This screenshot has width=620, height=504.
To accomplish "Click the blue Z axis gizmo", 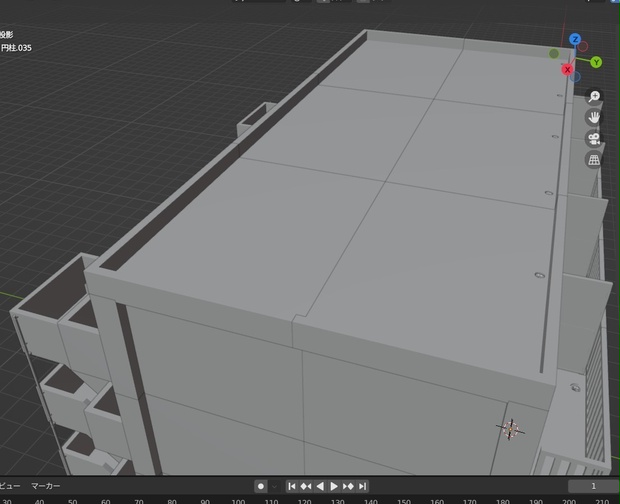I will pos(575,39).
